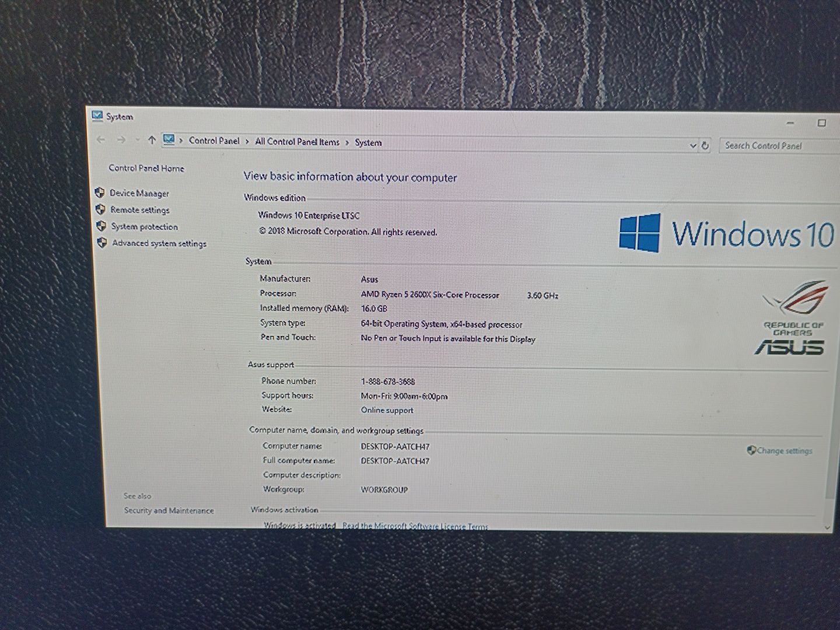Open Online support website link
The image size is (840, 630).
coord(387,410)
